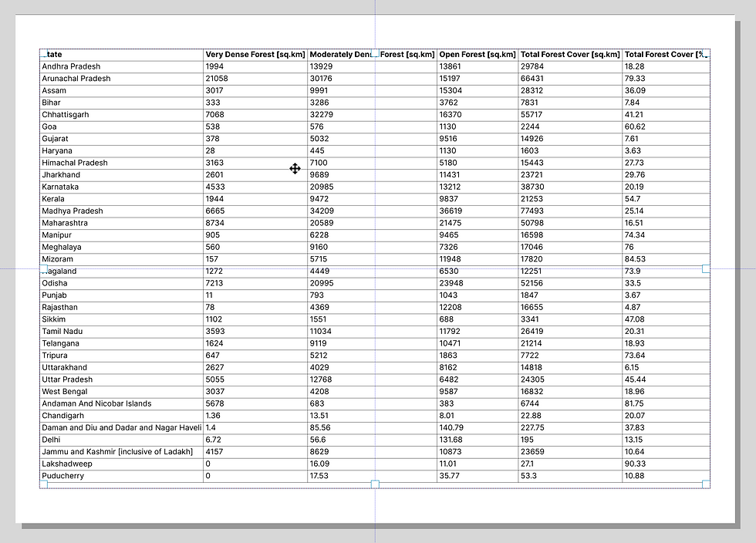Click value 32279 in Chhattisgarh row

pos(322,115)
